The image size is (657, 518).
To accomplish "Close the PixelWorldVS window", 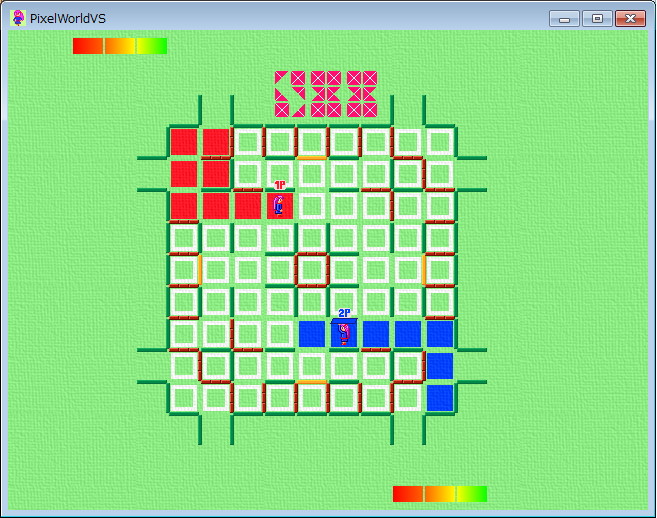I will (630, 19).
